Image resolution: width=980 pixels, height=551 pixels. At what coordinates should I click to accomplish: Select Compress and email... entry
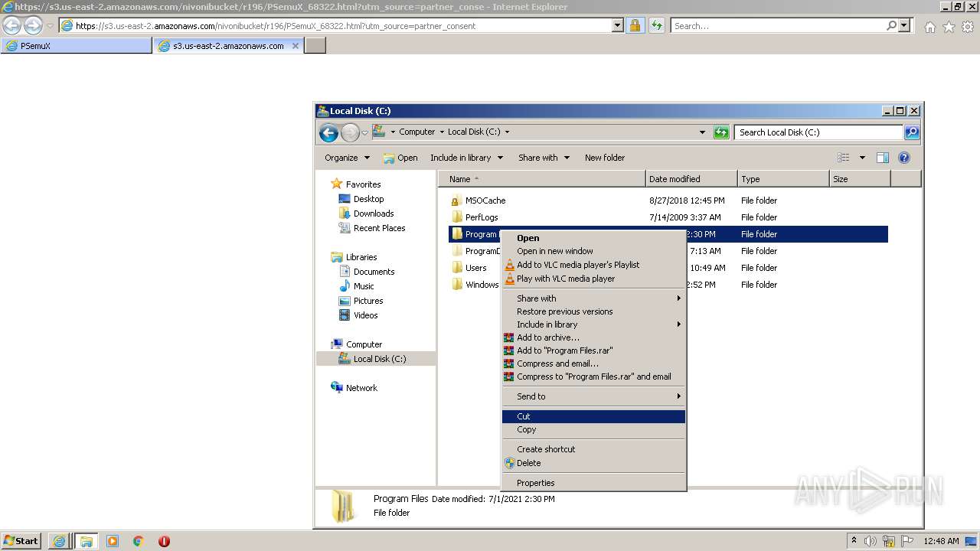click(593, 364)
